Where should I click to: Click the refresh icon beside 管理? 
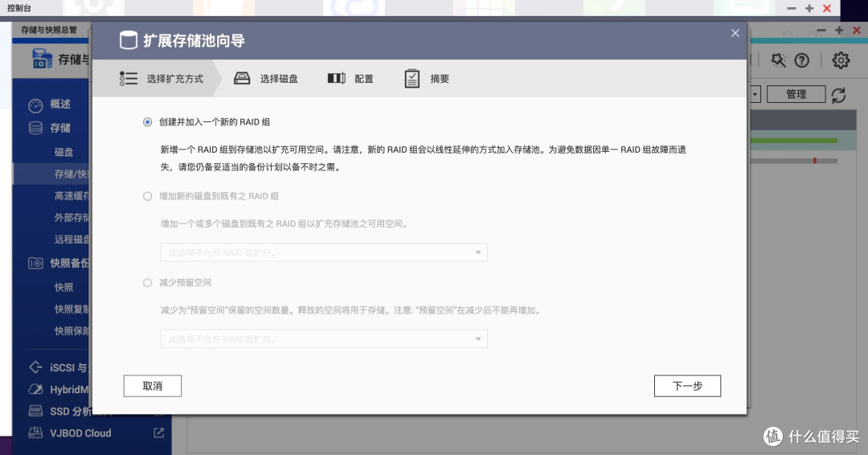838,95
